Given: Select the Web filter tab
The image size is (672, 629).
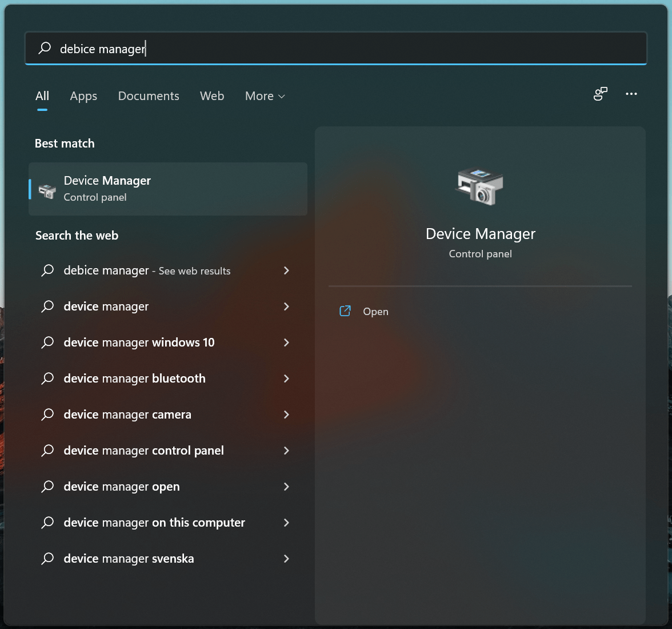Looking at the screenshot, I should [212, 96].
